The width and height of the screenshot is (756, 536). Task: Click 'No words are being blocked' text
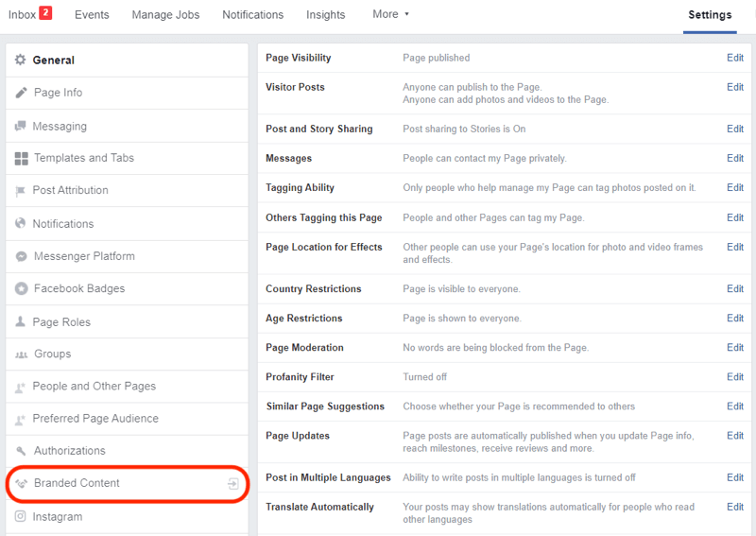coord(495,348)
